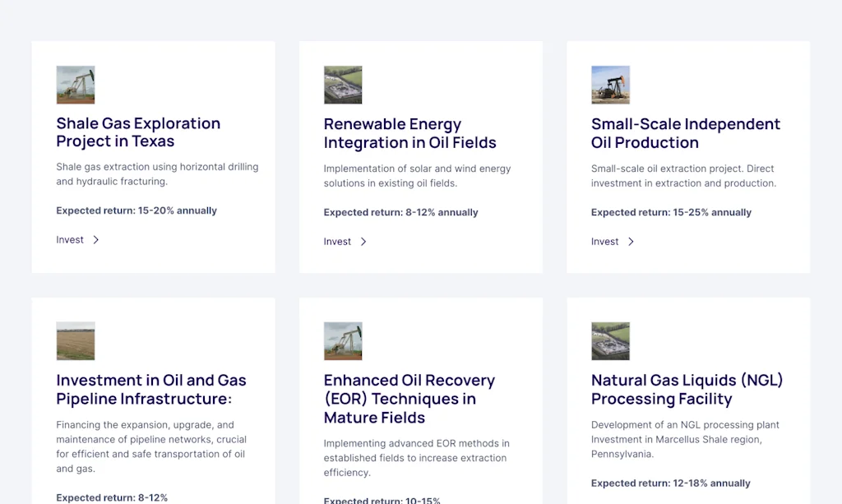Screen dimensions: 842x504
Task: Click the NGL processing plant description text
Action: pos(685,439)
